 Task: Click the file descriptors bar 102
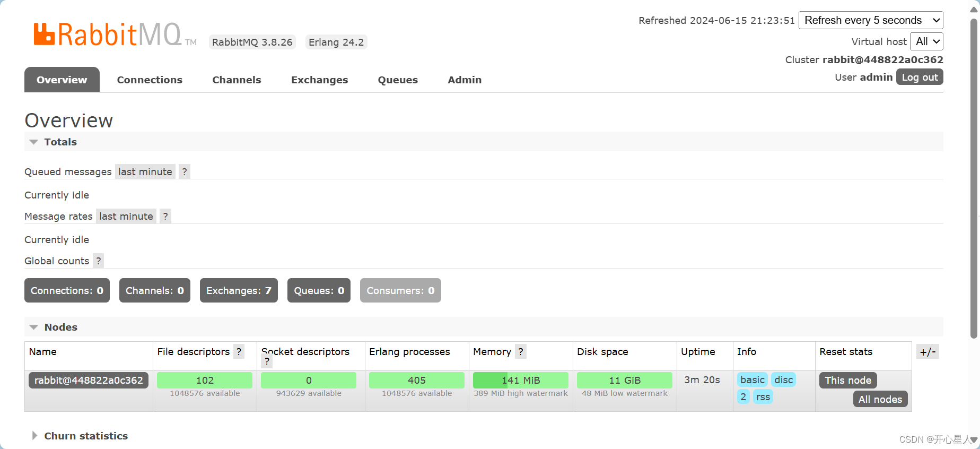[x=205, y=380]
